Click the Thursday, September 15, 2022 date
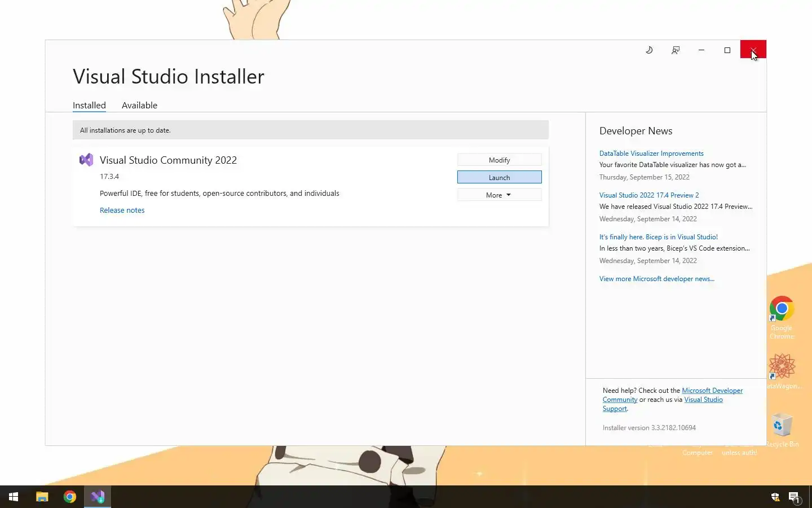 click(x=644, y=177)
